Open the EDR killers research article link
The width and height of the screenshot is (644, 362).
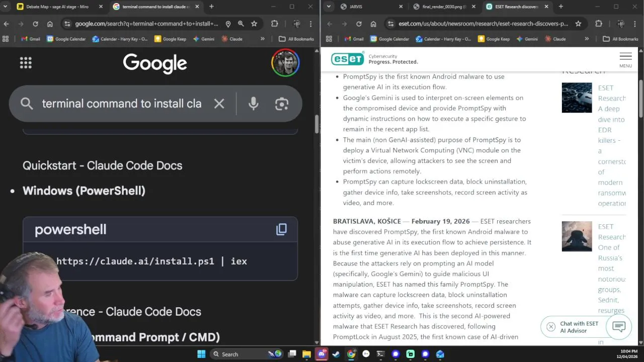(612, 145)
